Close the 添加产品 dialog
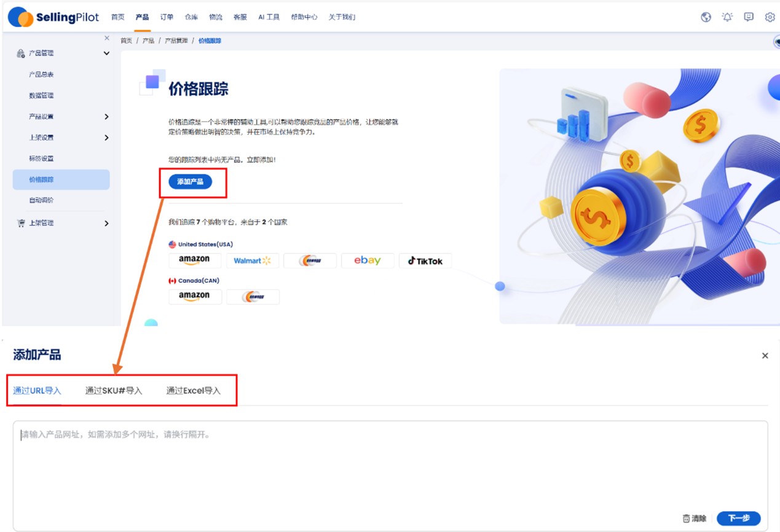Viewport: 780px width, 532px height. point(765,356)
